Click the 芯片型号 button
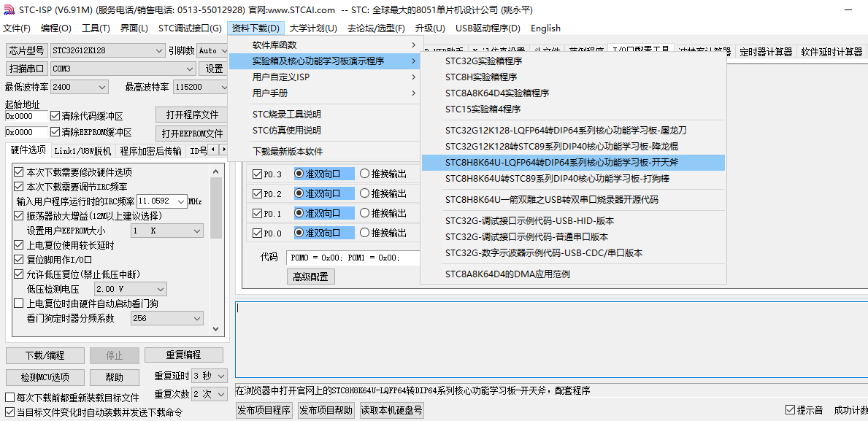868x421 pixels. click(26, 50)
